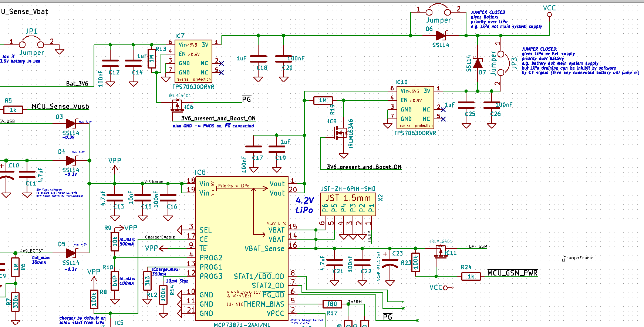644x327 pixels.
Task: Select capacitor C12
Action: pyautogui.click(x=110, y=63)
